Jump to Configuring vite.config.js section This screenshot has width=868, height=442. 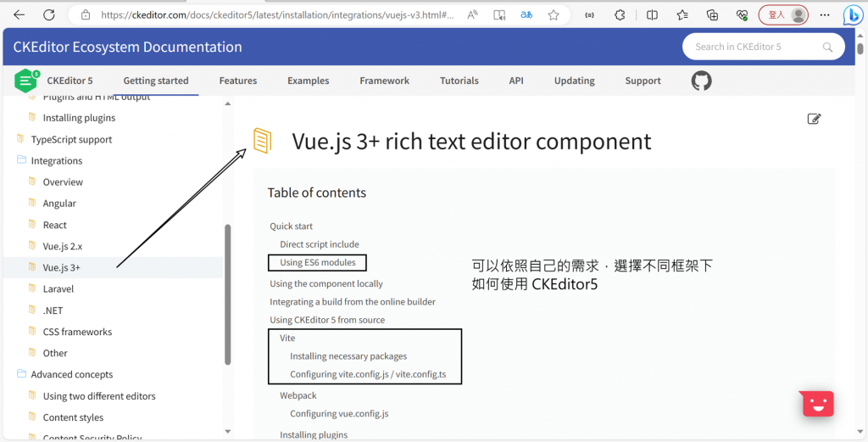click(368, 374)
